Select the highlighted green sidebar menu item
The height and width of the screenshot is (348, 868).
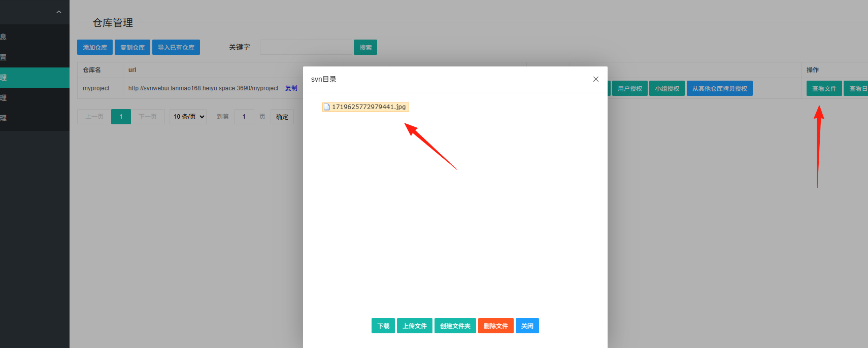click(x=35, y=78)
